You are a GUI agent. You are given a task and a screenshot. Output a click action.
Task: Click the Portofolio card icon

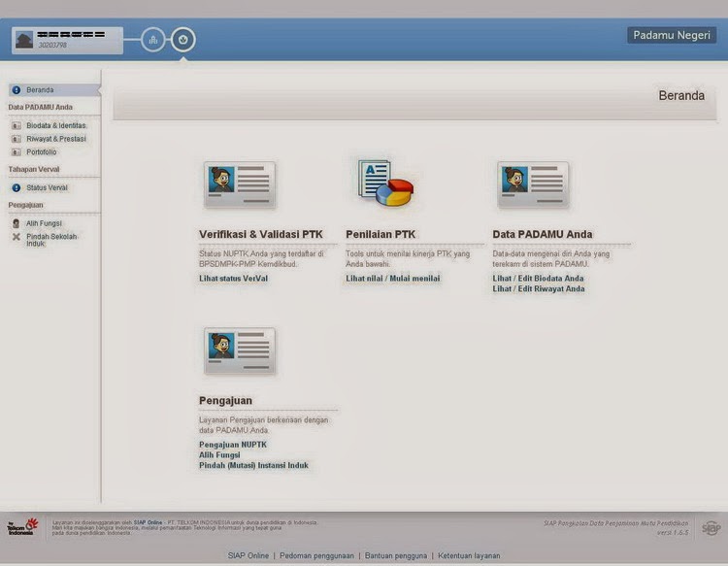(17, 151)
